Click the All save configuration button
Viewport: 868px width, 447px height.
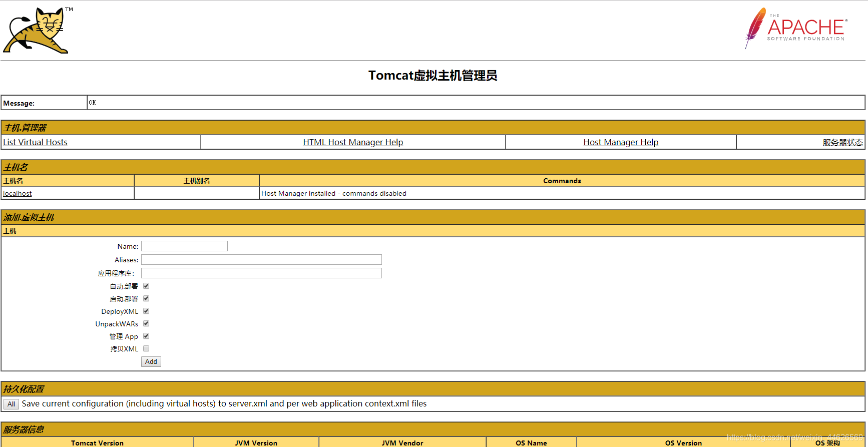11,404
